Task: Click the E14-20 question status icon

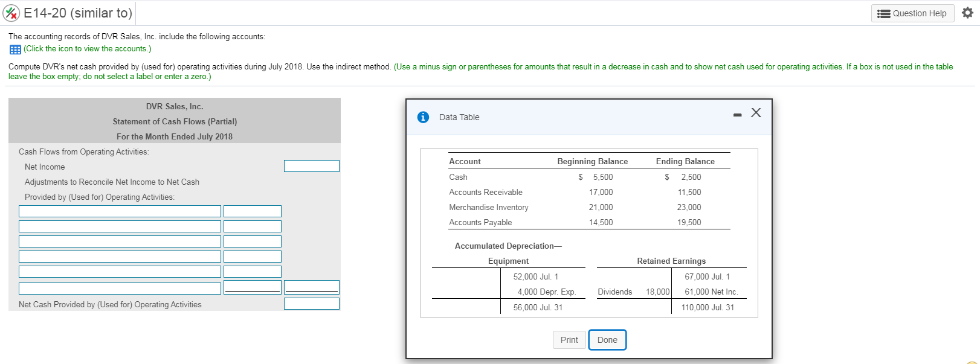Action: click(x=12, y=13)
